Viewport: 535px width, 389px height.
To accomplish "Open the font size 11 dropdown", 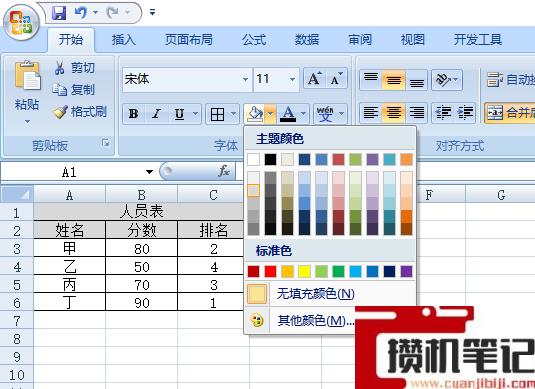I will (292, 80).
